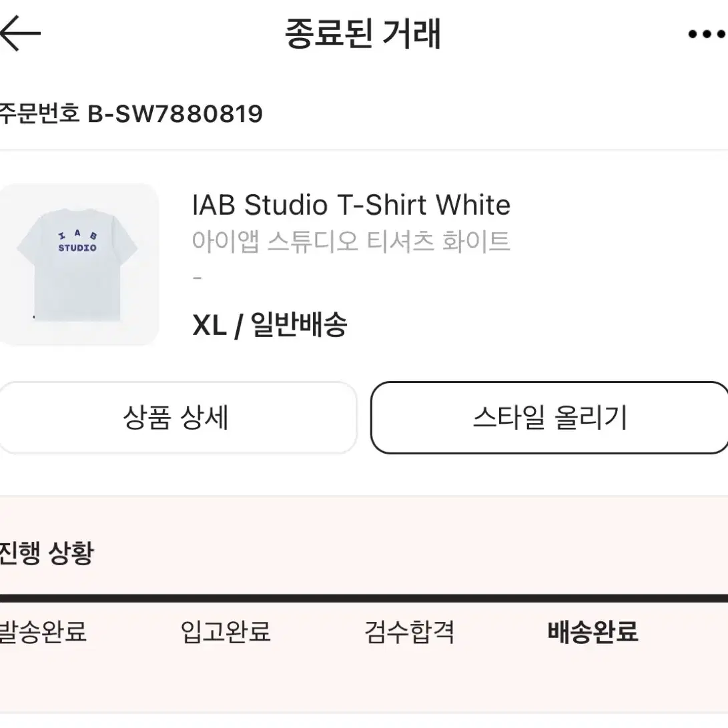Tap the 주문번호 label
The image size is (728, 728).
click(39, 113)
